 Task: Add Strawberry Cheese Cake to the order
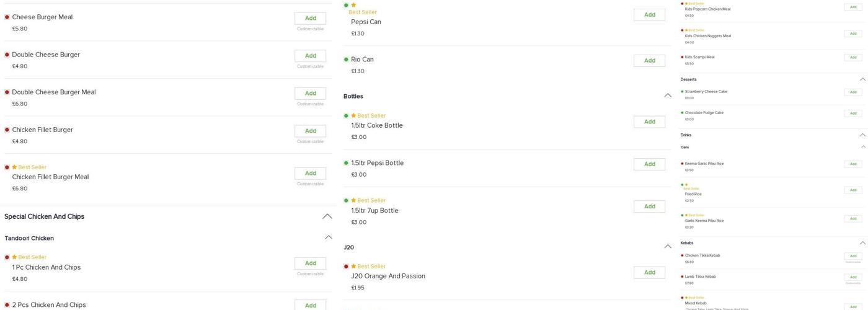tap(852, 92)
